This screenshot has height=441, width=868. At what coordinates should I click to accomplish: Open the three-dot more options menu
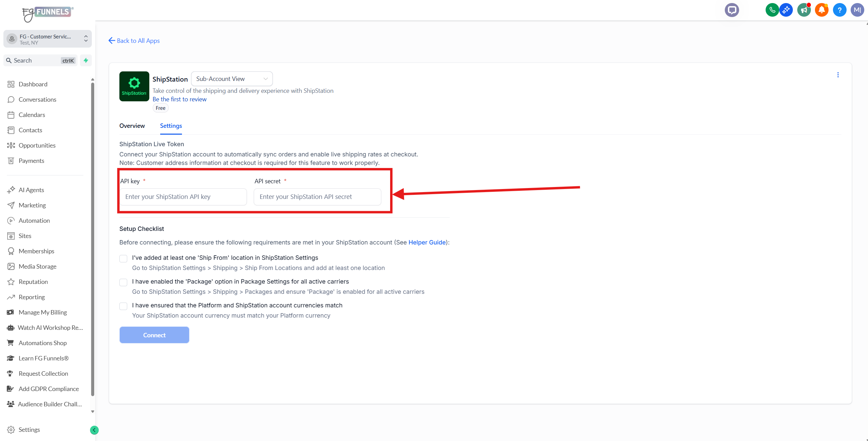coord(838,75)
